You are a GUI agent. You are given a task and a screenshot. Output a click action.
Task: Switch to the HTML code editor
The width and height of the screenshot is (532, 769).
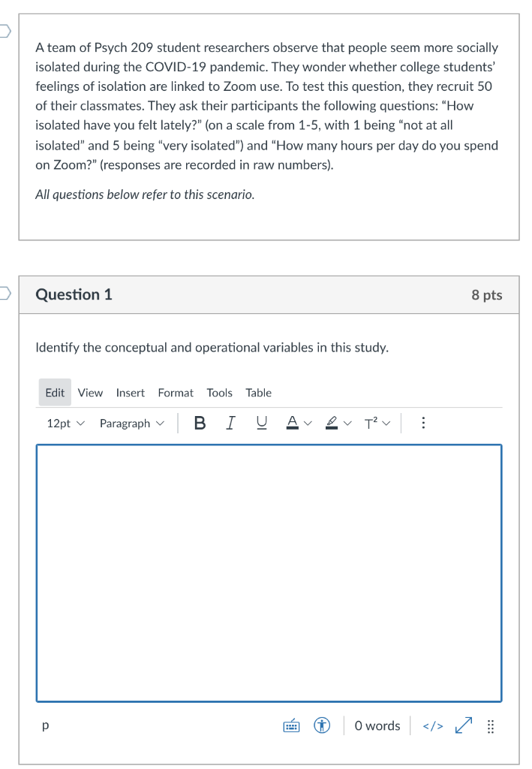click(432, 725)
